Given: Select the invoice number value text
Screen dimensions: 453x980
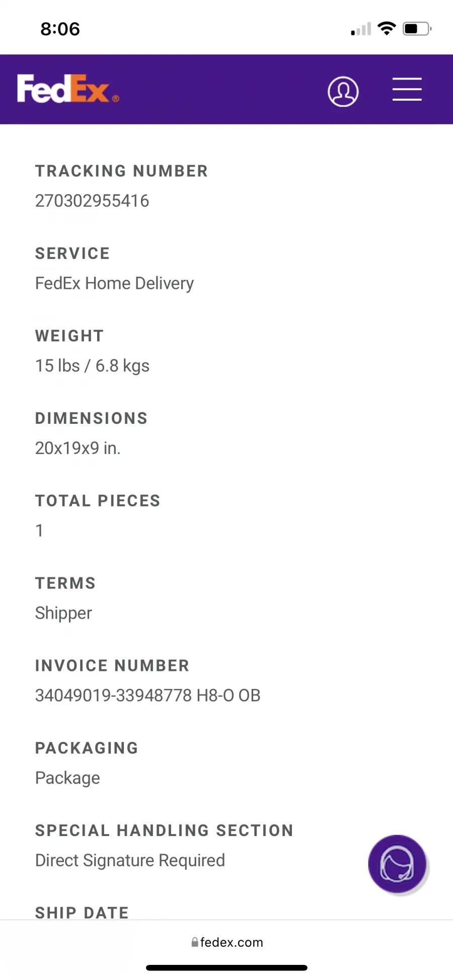Looking at the screenshot, I should point(148,695).
